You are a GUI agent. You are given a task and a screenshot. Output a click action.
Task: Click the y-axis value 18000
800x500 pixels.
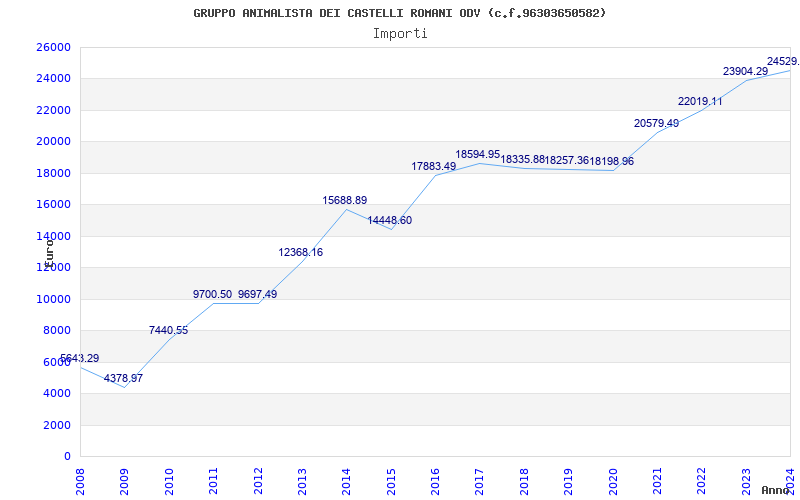pyautogui.click(x=53, y=173)
